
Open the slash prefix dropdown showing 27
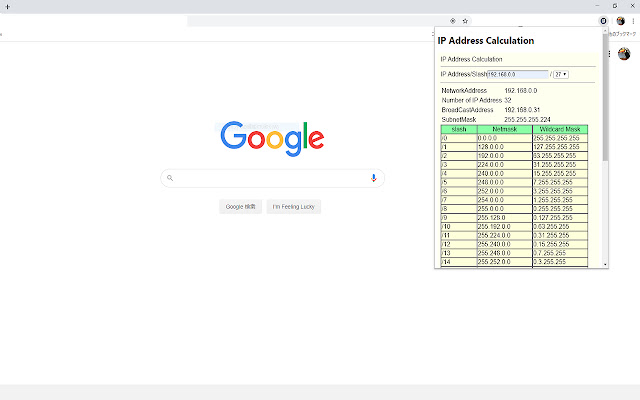coord(561,74)
